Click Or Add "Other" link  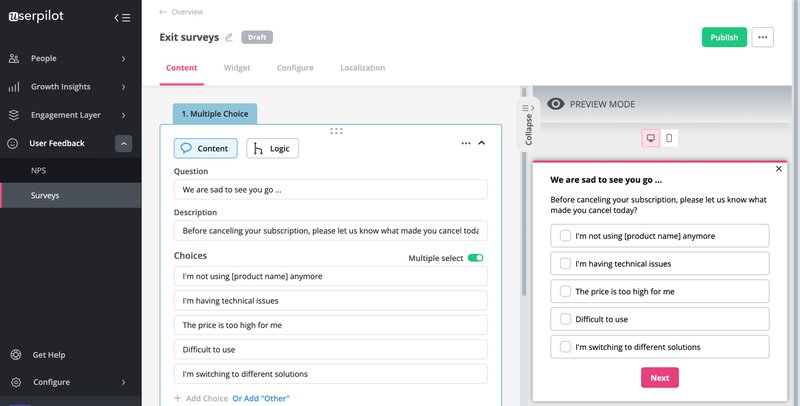point(261,398)
